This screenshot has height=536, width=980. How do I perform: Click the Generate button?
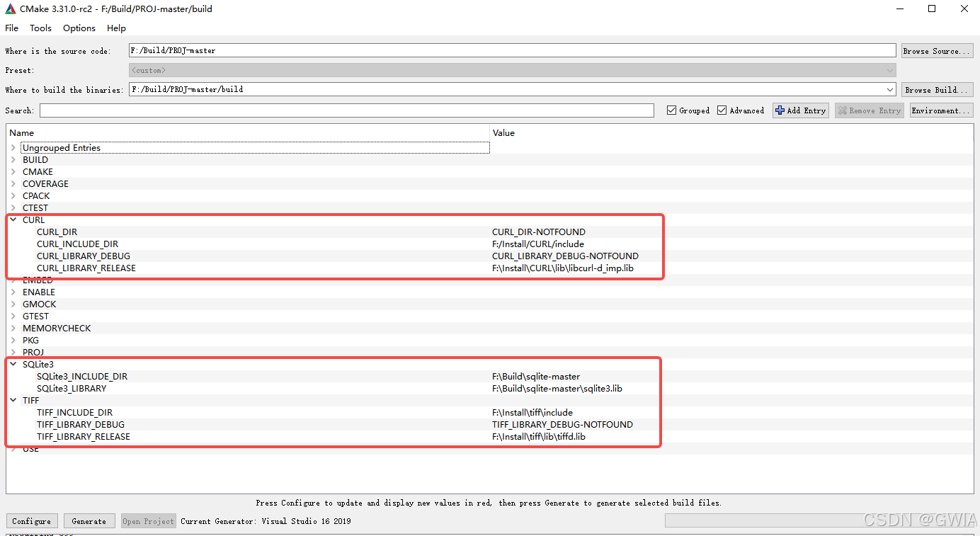pos(89,521)
